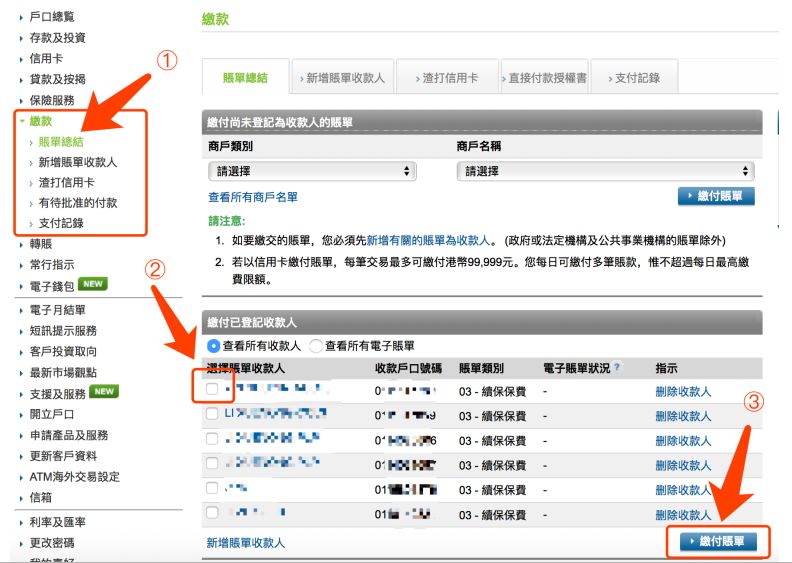The image size is (792, 563).
Task: Open 更新客戶資料 sidebar item
Action: pos(63,456)
